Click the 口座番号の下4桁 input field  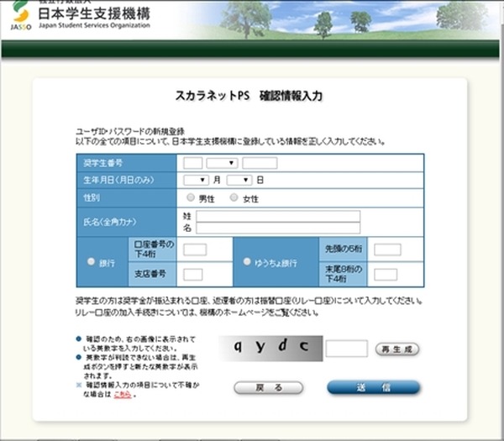(x=195, y=249)
